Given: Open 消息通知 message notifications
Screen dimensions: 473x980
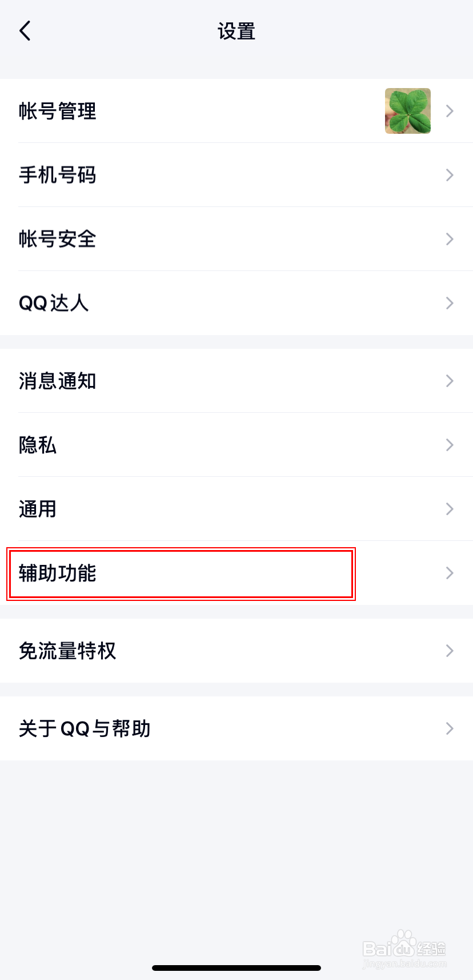Looking at the screenshot, I should [x=57, y=381].
